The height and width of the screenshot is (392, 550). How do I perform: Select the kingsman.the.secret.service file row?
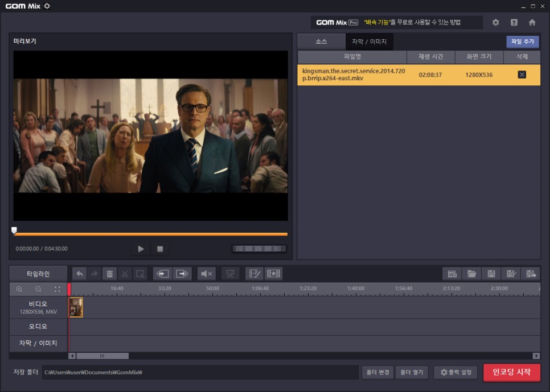click(x=419, y=75)
